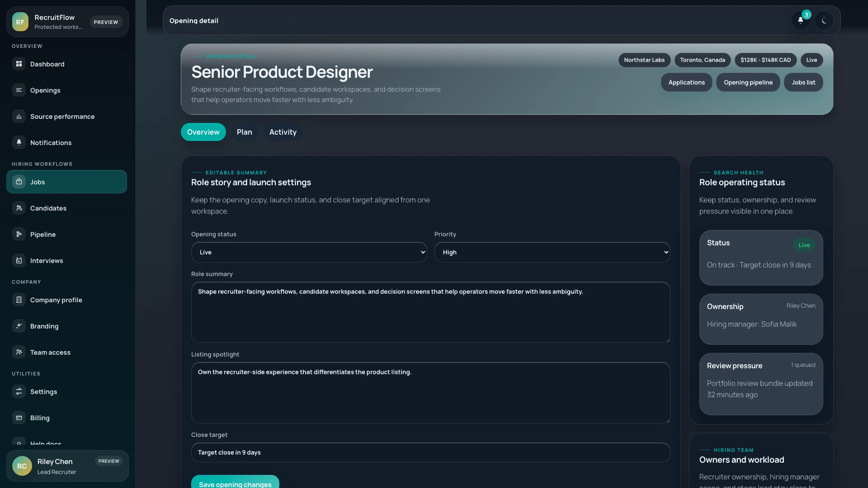The width and height of the screenshot is (868, 488).
Task: Click the 'Senior Product Designer' heading
Action: tap(282, 72)
